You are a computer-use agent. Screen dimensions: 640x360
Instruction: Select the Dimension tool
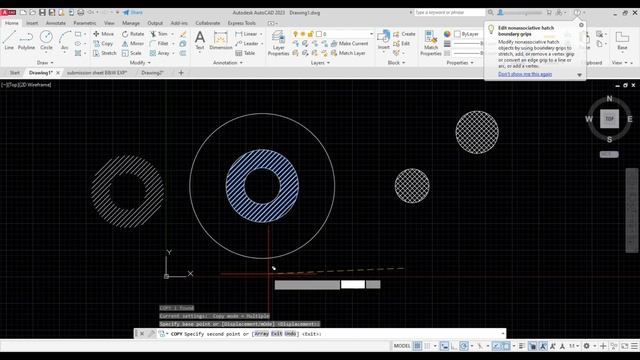220,40
